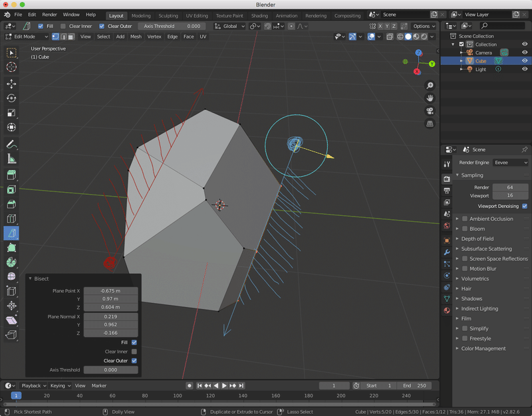532x416 pixels.
Task: Enable Clear Inner in Bisect panel
Action: click(134, 352)
